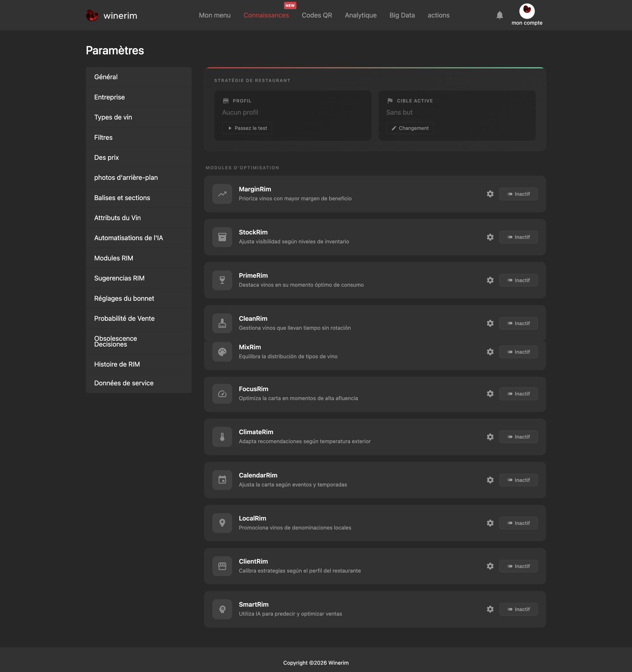Screen dimensions: 632x672
Task: Open the Codes QR menu item
Action: coord(317,15)
